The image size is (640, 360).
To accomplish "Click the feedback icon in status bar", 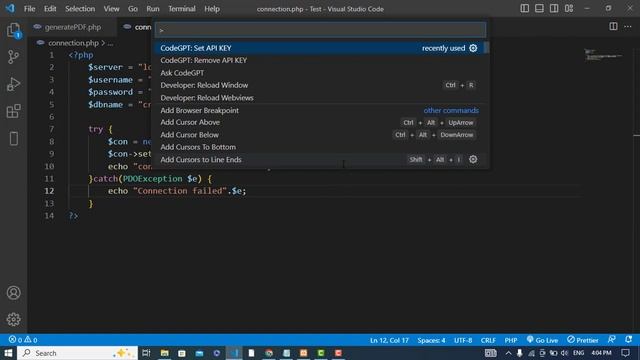I will coord(611,340).
